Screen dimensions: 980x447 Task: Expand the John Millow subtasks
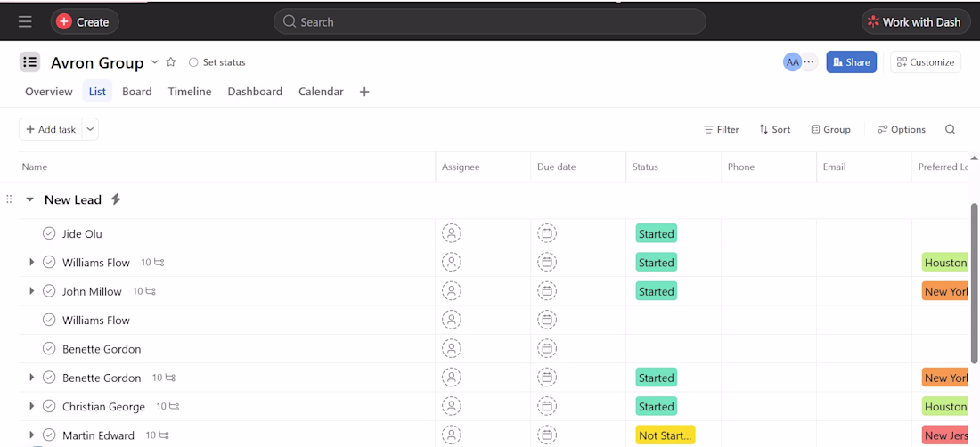click(x=31, y=291)
